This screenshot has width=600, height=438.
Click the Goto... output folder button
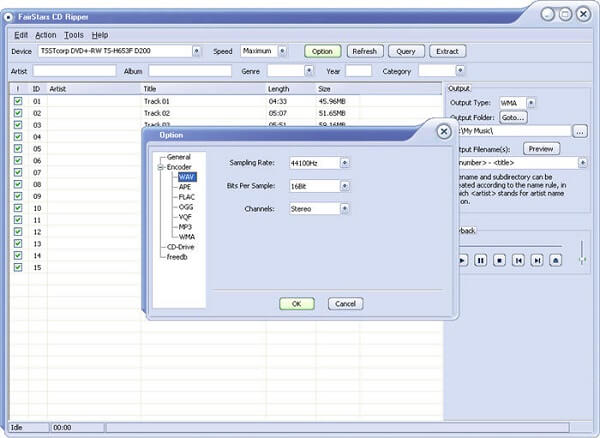[x=513, y=117]
